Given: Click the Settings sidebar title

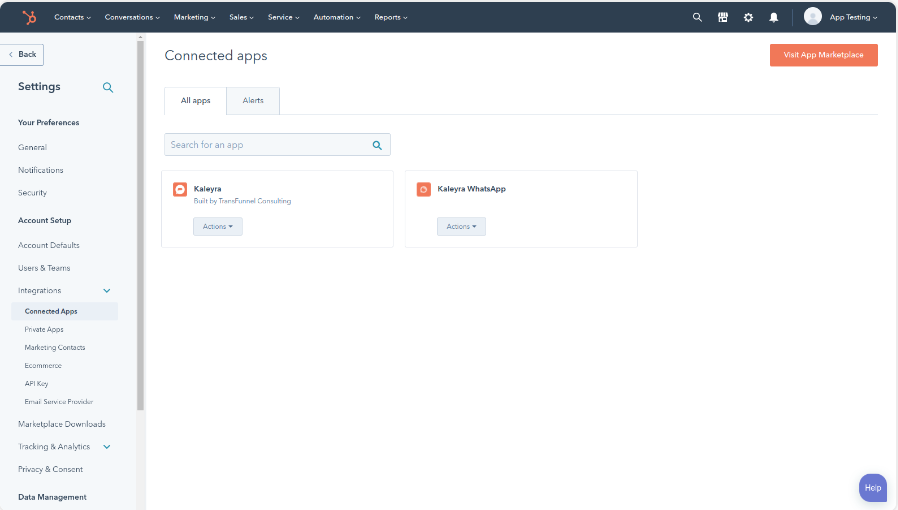Looking at the screenshot, I should pos(39,86).
